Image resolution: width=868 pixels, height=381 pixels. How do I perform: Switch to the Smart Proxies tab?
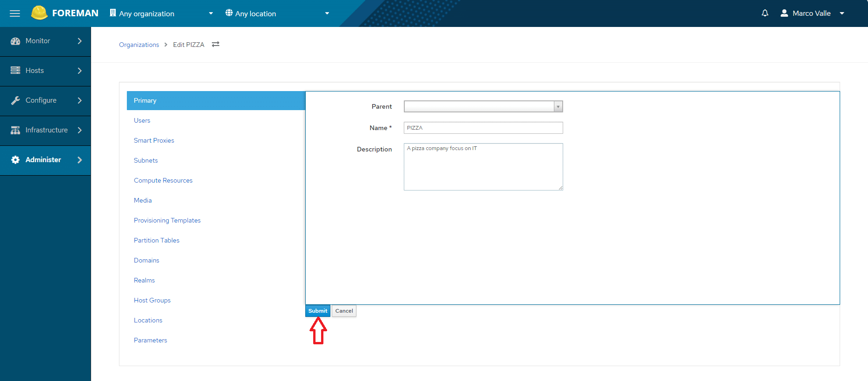[154, 140]
